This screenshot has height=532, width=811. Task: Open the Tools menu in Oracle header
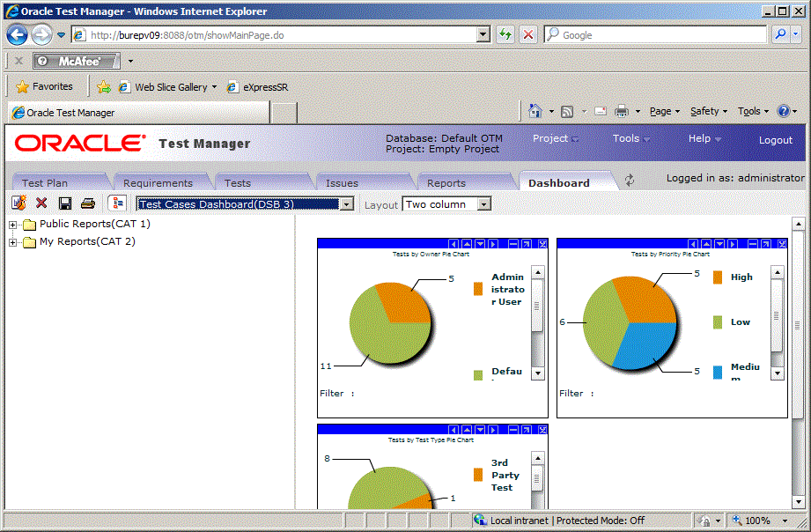pyautogui.click(x=631, y=138)
